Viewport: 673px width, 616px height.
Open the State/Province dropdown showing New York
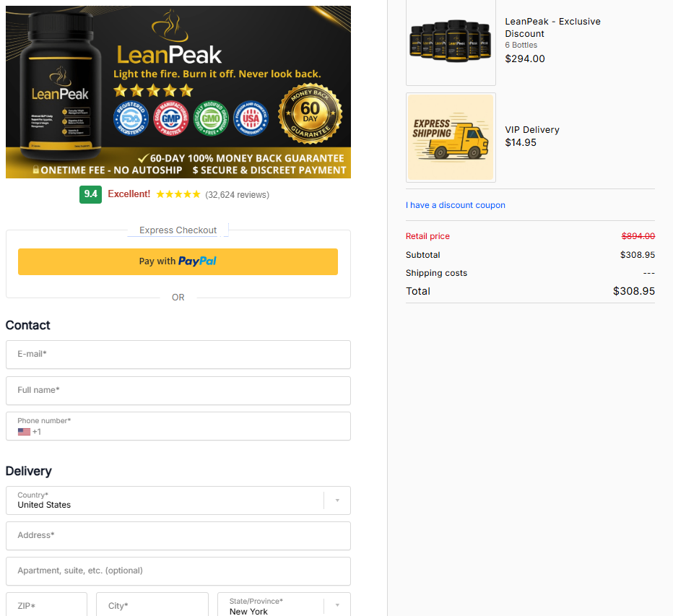337,604
